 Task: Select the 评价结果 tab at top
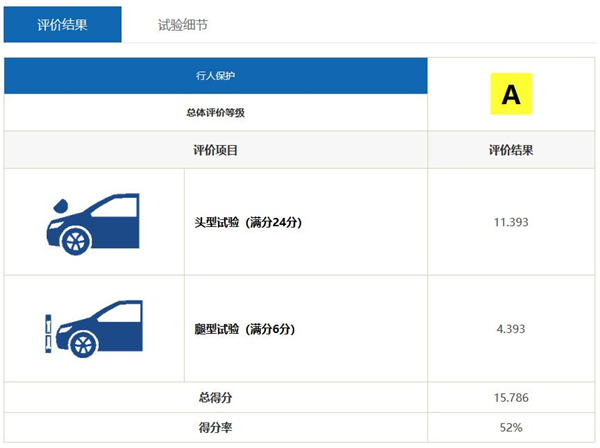pyautogui.click(x=62, y=24)
